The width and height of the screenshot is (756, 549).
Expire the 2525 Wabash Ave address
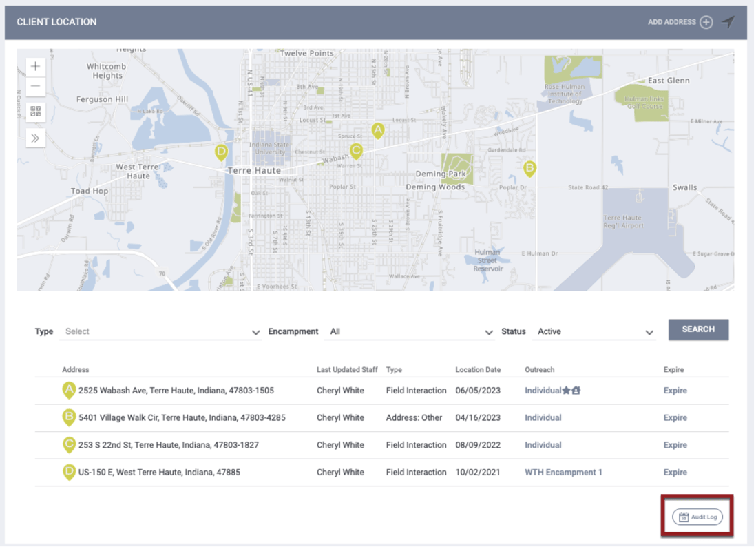coord(675,390)
